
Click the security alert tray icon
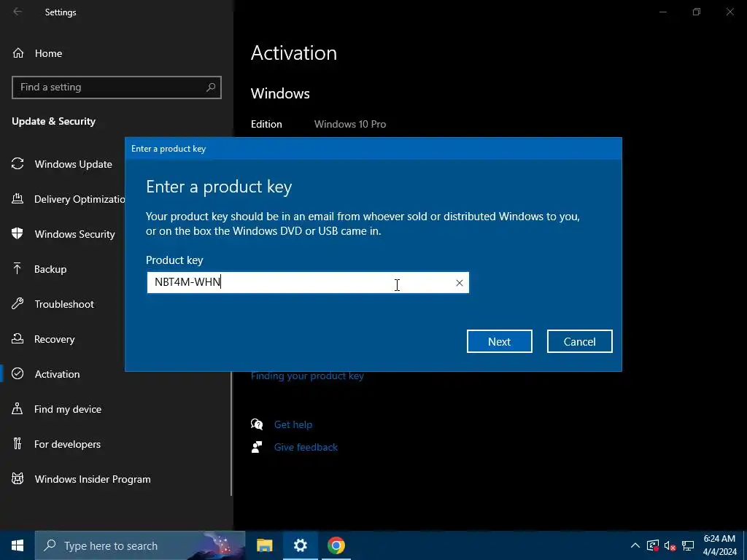653,545
